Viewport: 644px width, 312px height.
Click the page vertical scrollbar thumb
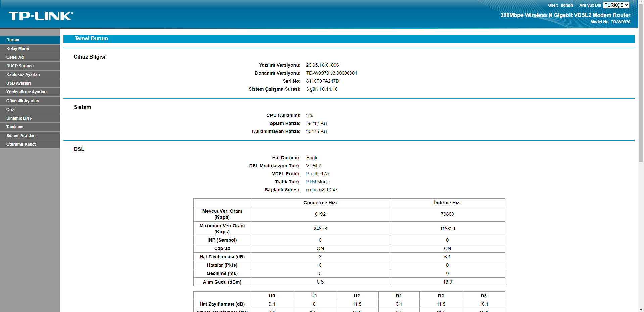[x=641, y=84]
